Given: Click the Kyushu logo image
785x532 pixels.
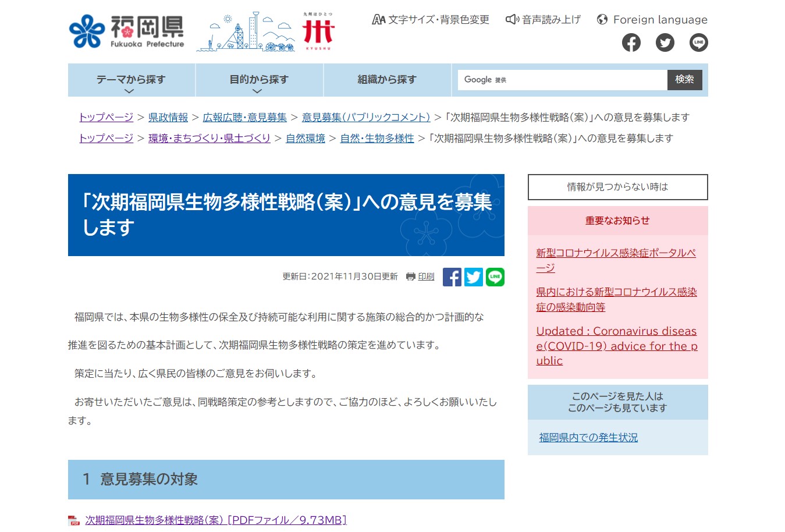Looking at the screenshot, I should tap(318, 31).
